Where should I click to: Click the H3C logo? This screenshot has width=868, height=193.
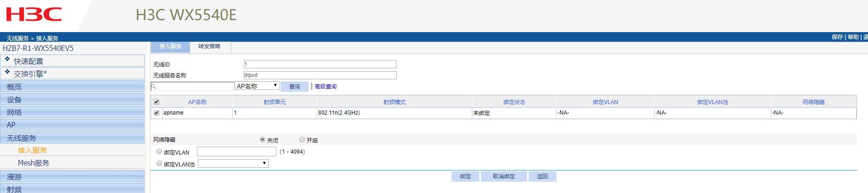(x=34, y=15)
